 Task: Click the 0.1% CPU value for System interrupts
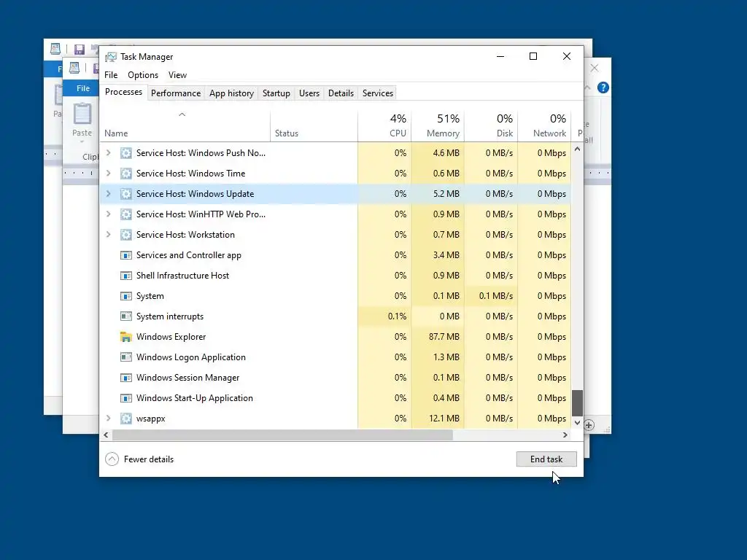[397, 316]
